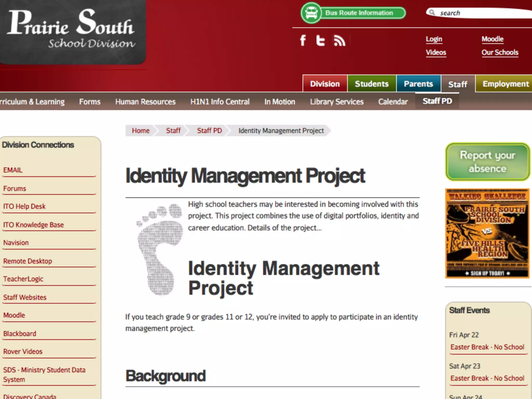Image resolution: width=532 pixels, height=399 pixels.
Task: Open the Twitter icon link
Action: pyautogui.click(x=320, y=41)
